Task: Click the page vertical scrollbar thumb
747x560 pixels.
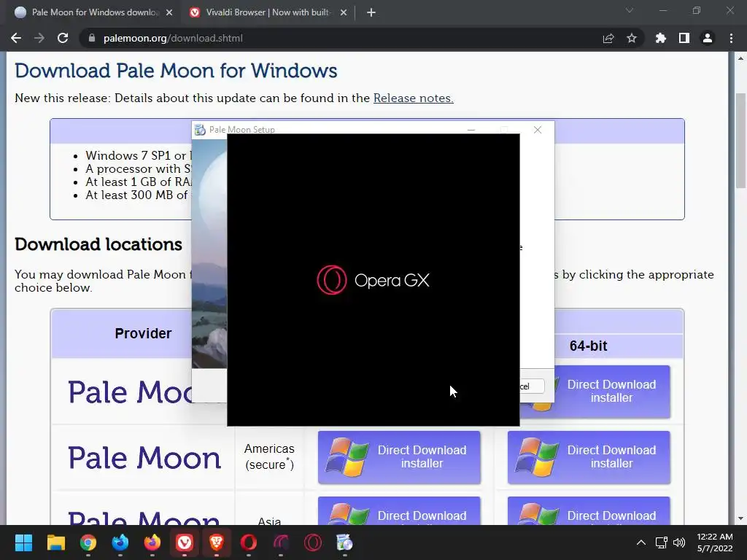Action: point(740,141)
